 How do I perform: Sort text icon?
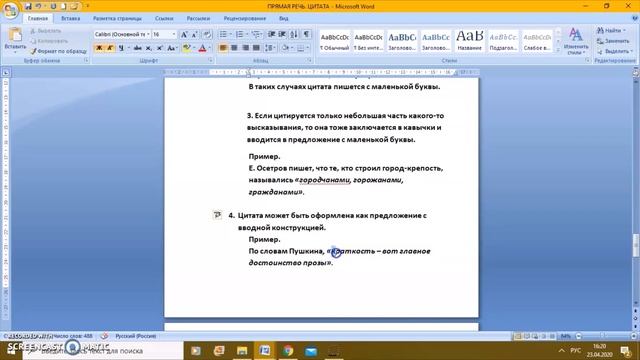pyautogui.click(x=294, y=34)
